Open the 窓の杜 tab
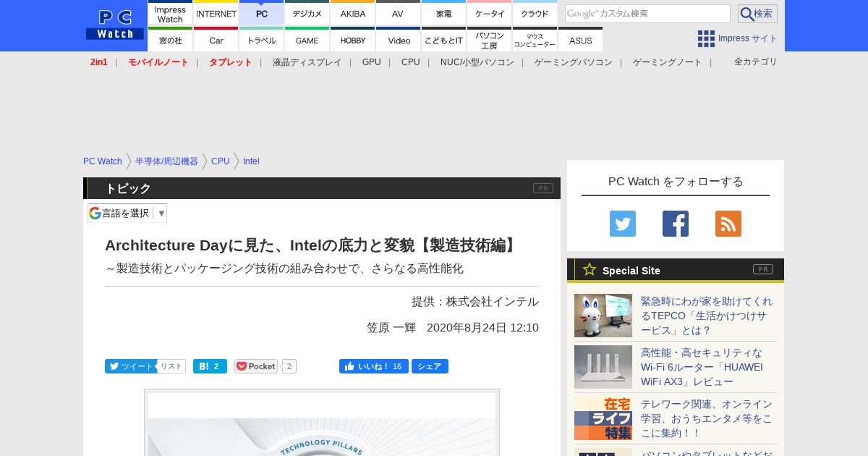Screen dimensions: 868x456 [x=170, y=39]
